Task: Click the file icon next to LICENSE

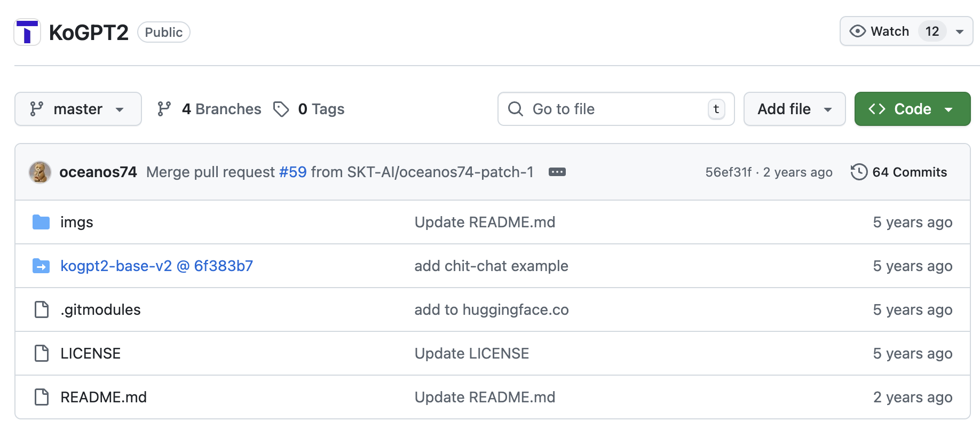Action: tap(42, 353)
